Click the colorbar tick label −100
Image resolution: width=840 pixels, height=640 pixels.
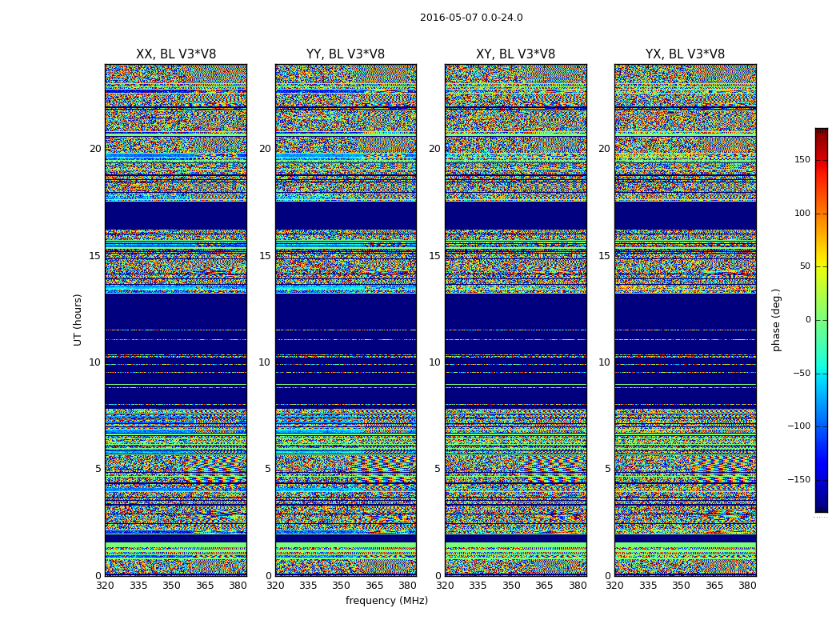click(799, 426)
